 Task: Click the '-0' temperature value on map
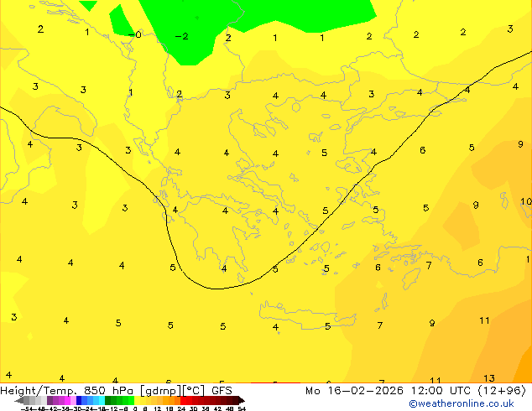pos(135,34)
